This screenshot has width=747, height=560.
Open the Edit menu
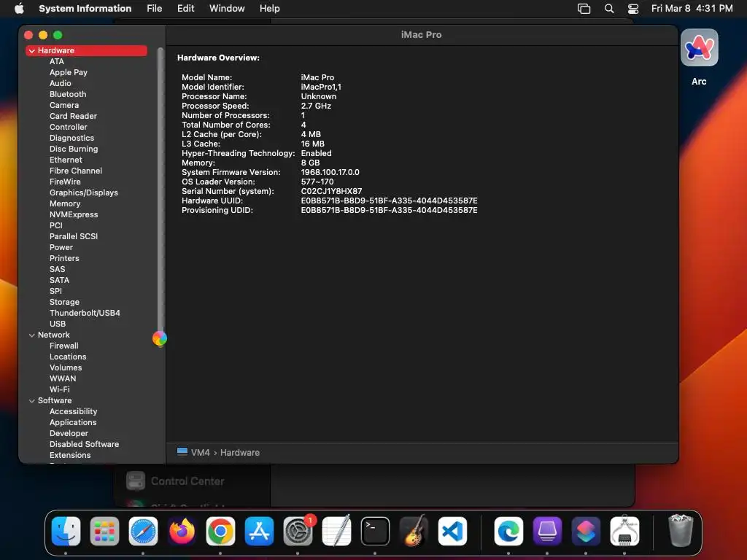click(185, 9)
